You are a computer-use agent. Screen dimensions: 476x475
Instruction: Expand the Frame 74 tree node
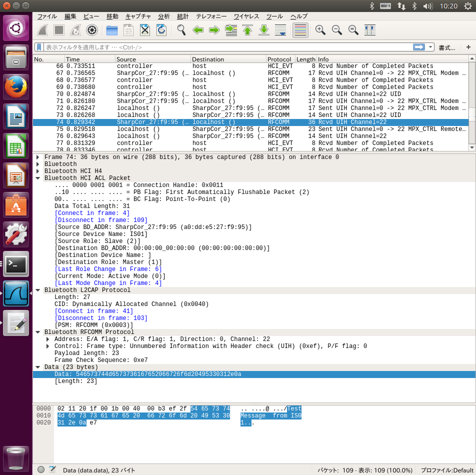click(x=38, y=157)
